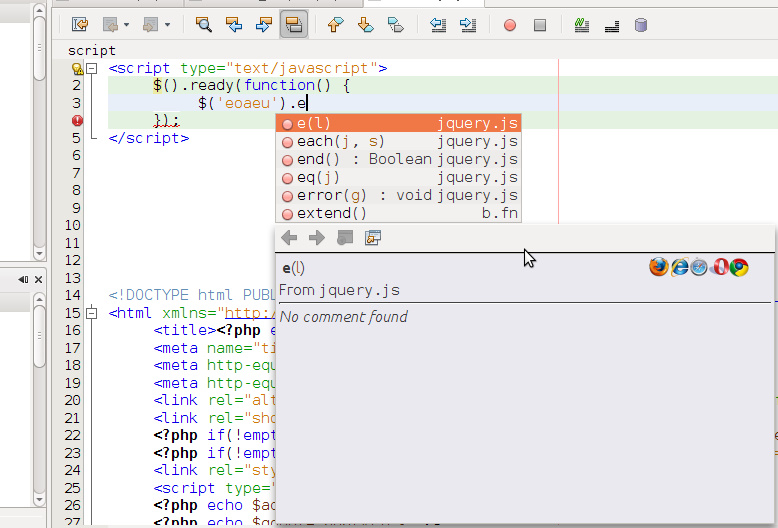This screenshot has height=528, width=778.
Task: Click the Shift Line Left icon
Action: pos(438,24)
